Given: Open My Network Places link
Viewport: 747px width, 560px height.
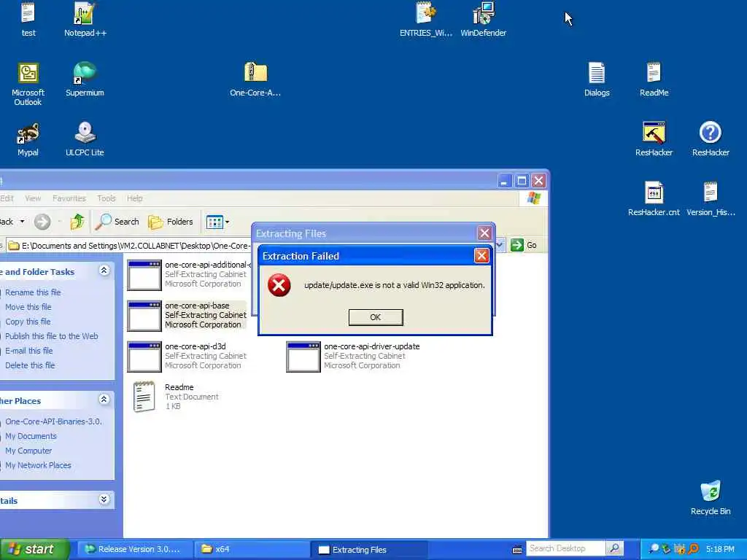Looking at the screenshot, I should pyautogui.click(x=38, y=466).
